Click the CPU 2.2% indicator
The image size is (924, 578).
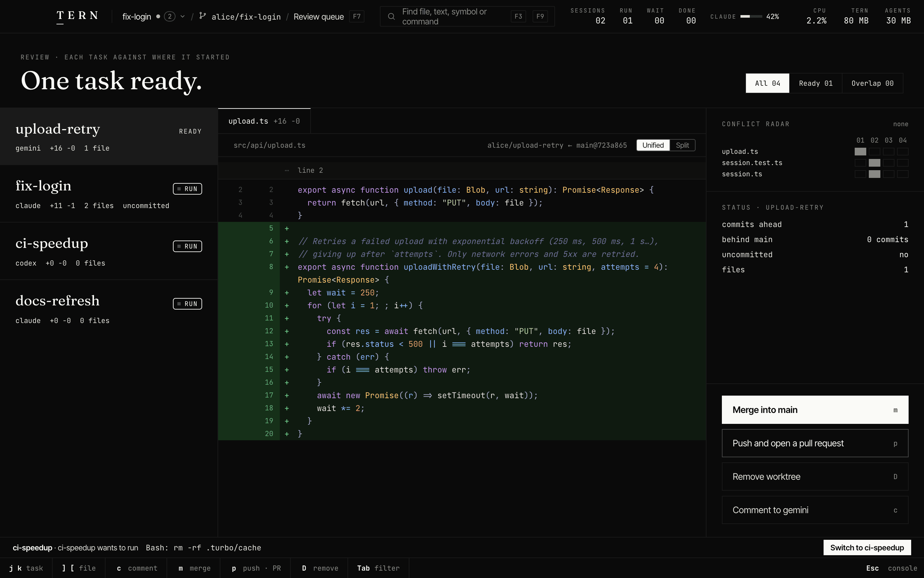(x=816, y=16)
